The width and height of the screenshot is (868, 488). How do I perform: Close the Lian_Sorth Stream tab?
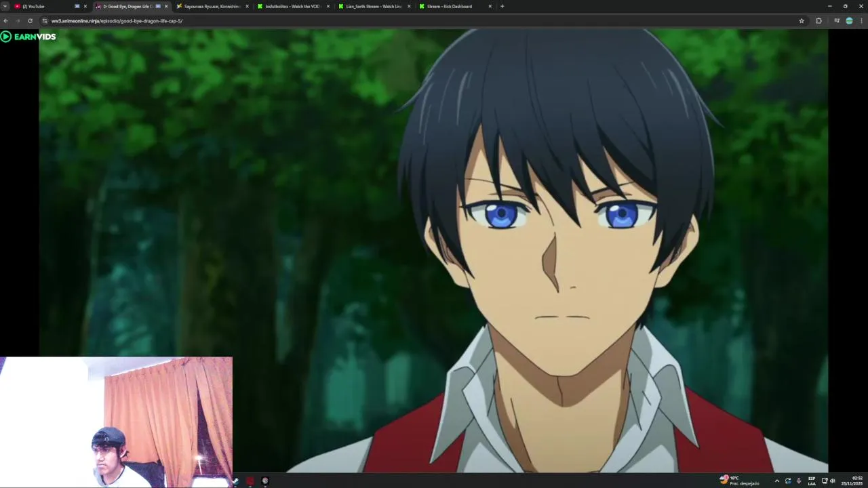pos(409,6)
